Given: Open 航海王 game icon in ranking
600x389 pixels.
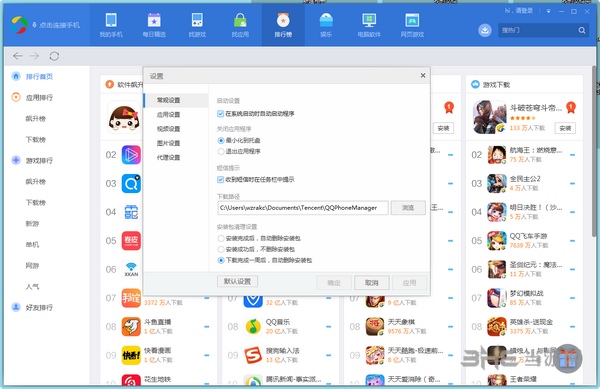Looking at the screenshot, I should tap(497, 155).
